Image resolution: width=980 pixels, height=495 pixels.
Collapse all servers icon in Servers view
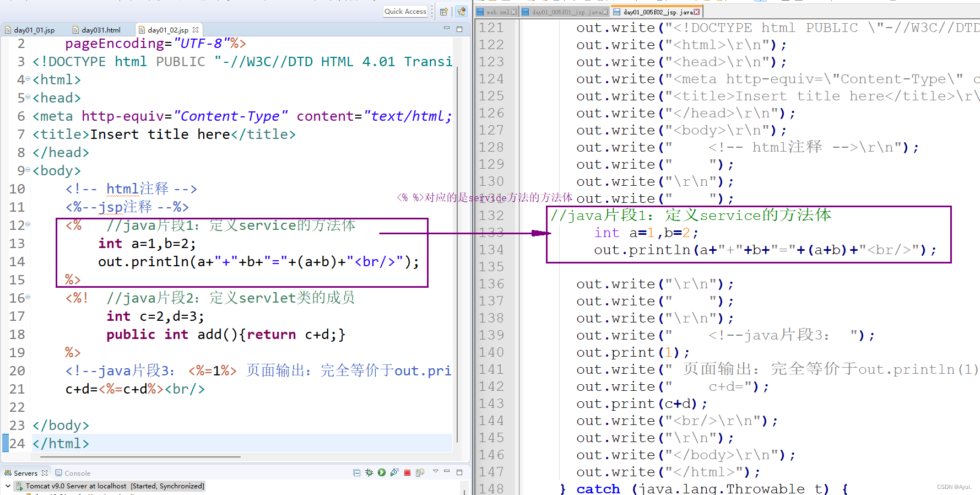click(356, 472)
